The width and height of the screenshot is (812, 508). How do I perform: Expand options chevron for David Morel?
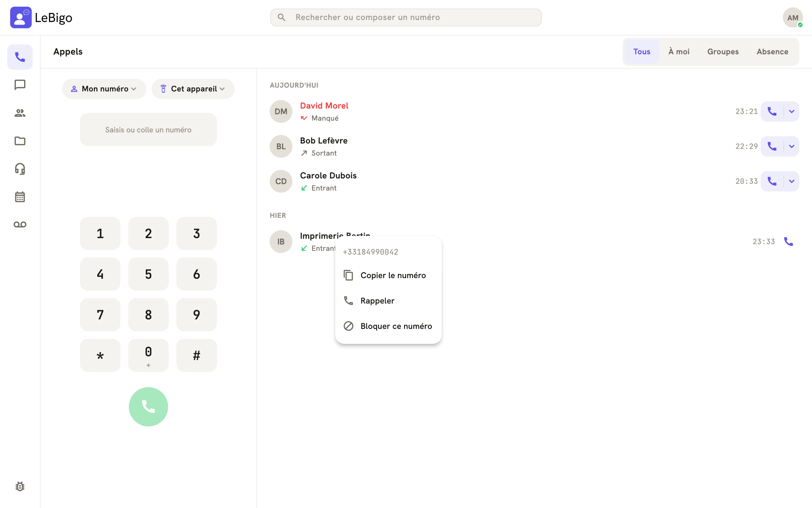[791, 111]
